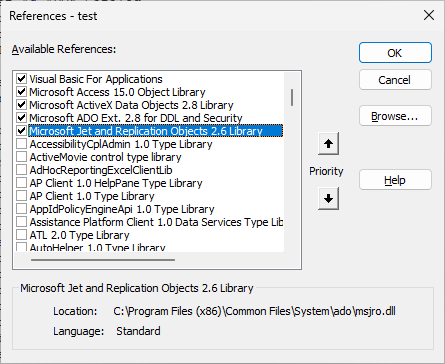Click the Priority down arrow button
Screen dimensions: 445x364
coord(328,199)
